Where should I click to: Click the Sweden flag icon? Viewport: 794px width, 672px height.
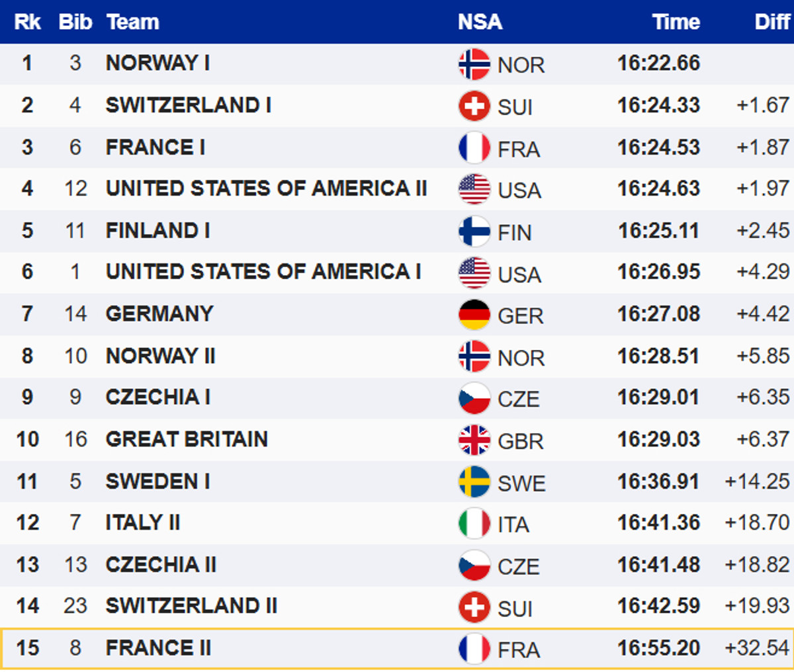pos(474,482)
